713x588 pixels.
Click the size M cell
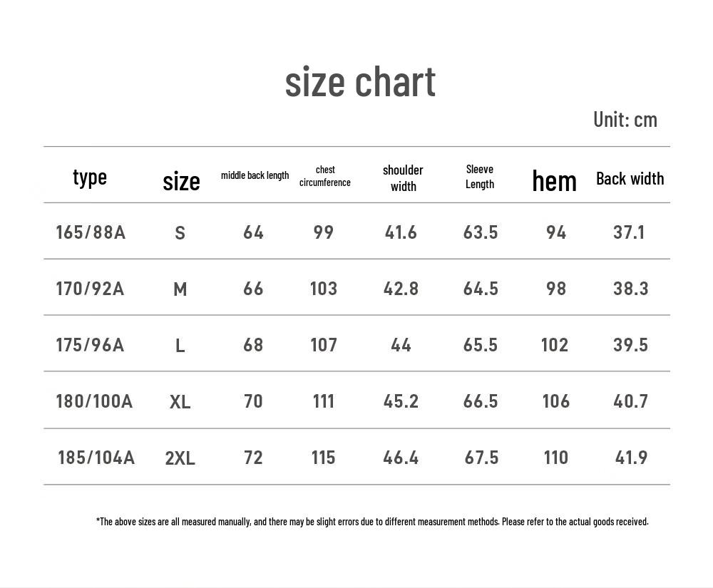180,289
